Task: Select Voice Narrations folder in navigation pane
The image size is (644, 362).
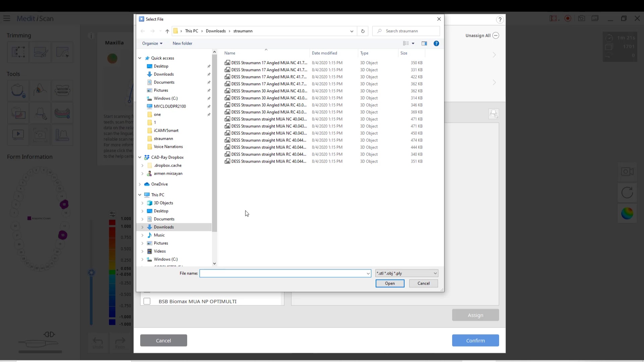Action: 168,146
